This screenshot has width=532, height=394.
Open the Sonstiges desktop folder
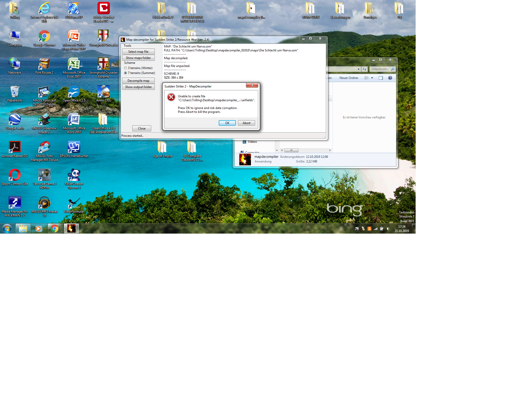(370, 10)
